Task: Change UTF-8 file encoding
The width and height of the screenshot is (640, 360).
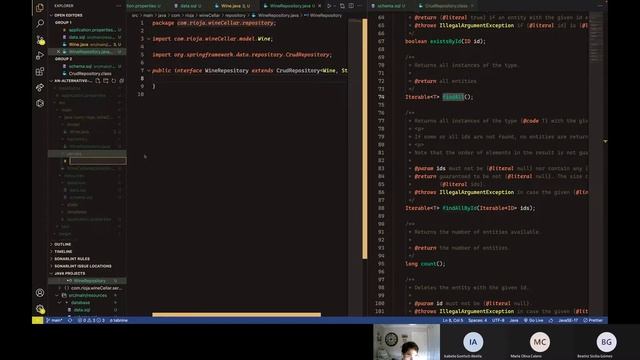Action: pyautogui.click(x=498, y=320)
